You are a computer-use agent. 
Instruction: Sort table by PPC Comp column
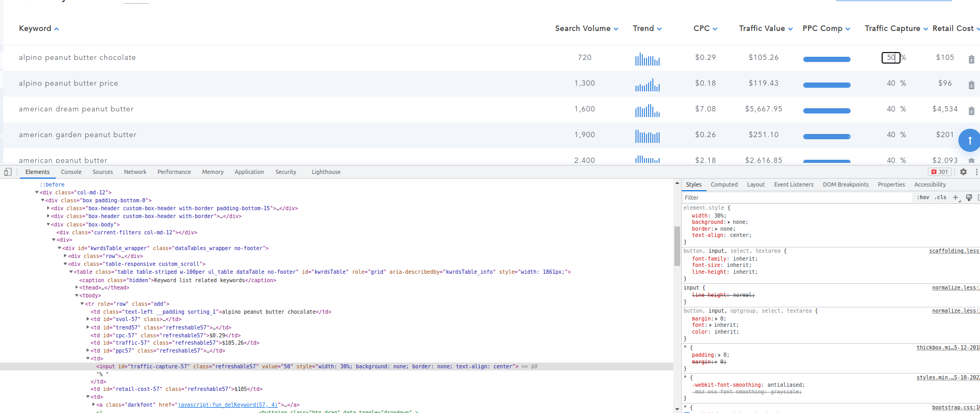(826, 28)
